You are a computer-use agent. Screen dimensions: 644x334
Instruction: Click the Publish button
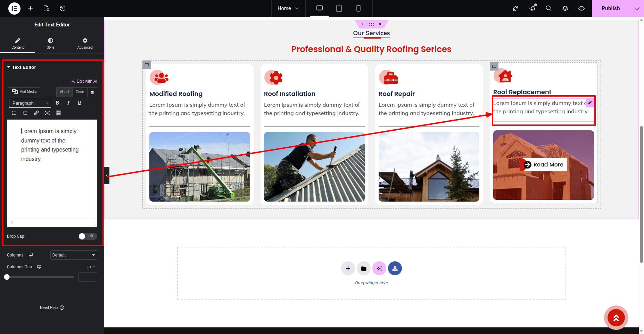pyautogui.click(x=610, y=8)
